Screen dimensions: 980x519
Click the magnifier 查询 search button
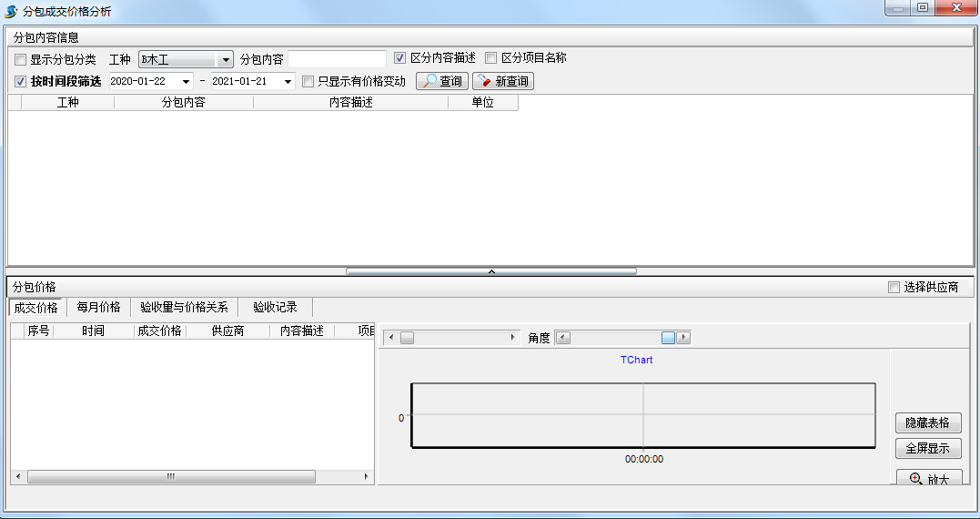[442, 81]
